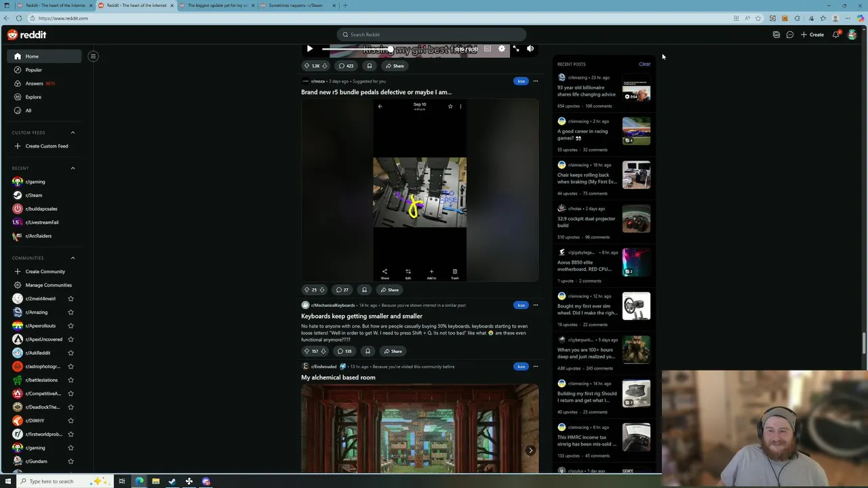Upvote the r/moza pedals post
The image size is (868, 488).
pyautogui.click(x=307, y=290)
